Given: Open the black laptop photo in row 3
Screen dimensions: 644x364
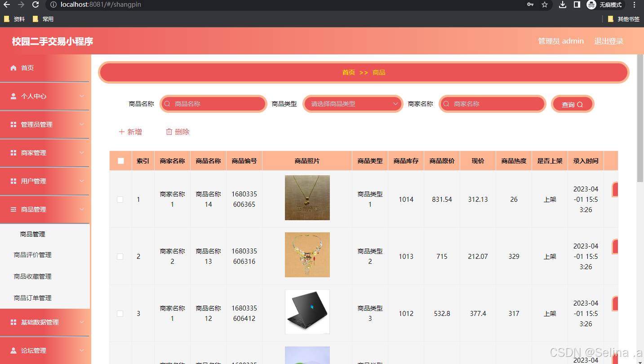Looking at the screenshot, I should click(x=307, y=312).
